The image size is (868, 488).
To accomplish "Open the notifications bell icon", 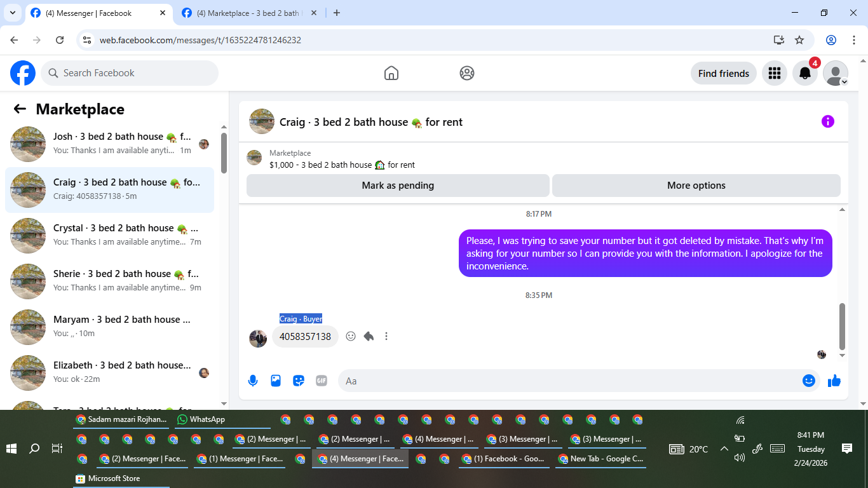I will tap(805, 73).
